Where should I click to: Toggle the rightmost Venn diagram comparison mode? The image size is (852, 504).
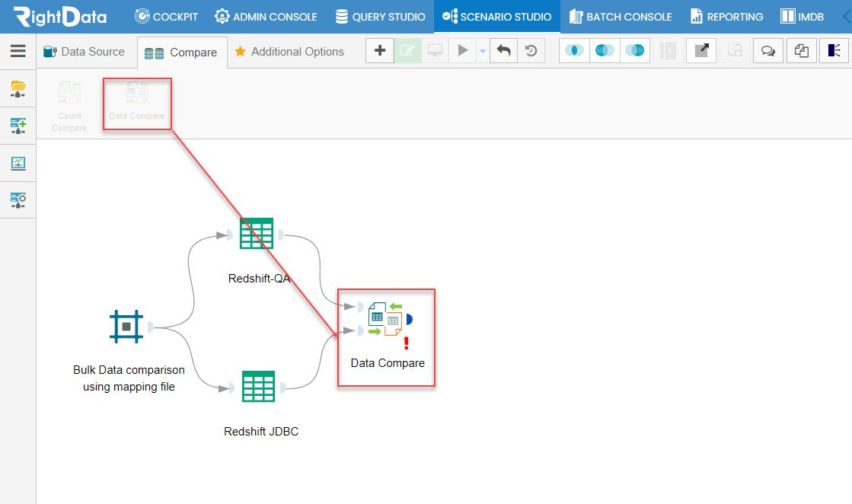click(635, 51)
